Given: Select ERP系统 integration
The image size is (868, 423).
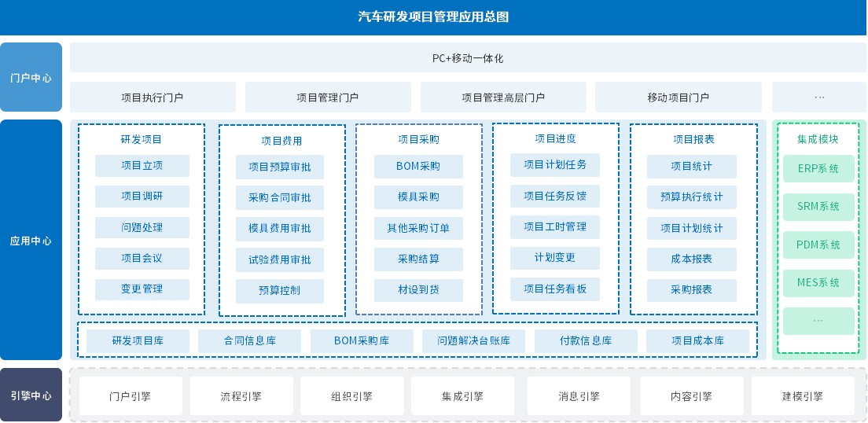Looking at the screenshot, I should pyautogui.click(x=818, y=169).
